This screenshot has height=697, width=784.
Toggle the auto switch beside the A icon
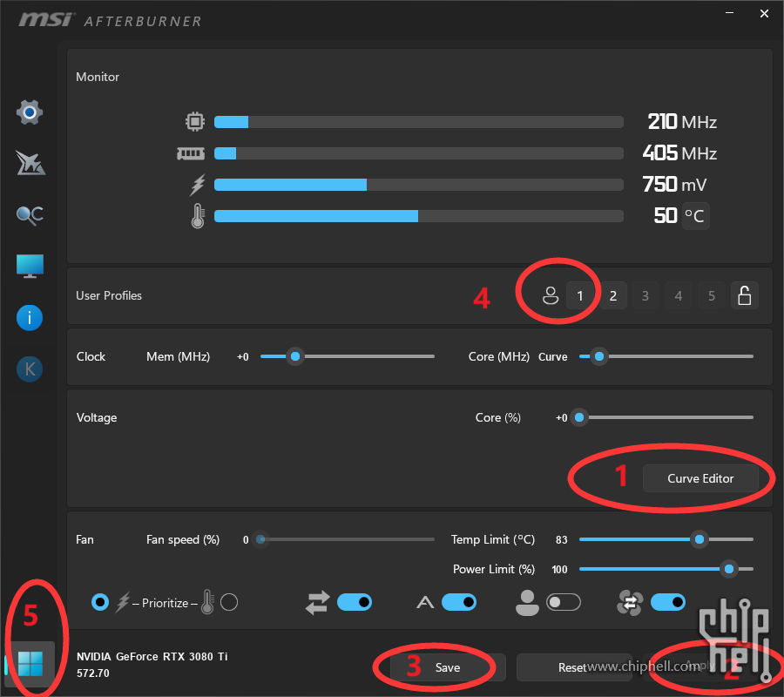point(459,603)
